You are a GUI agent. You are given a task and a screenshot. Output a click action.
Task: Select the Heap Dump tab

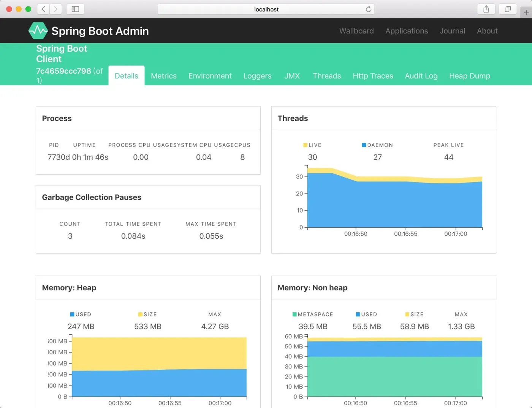pos(470,76)
